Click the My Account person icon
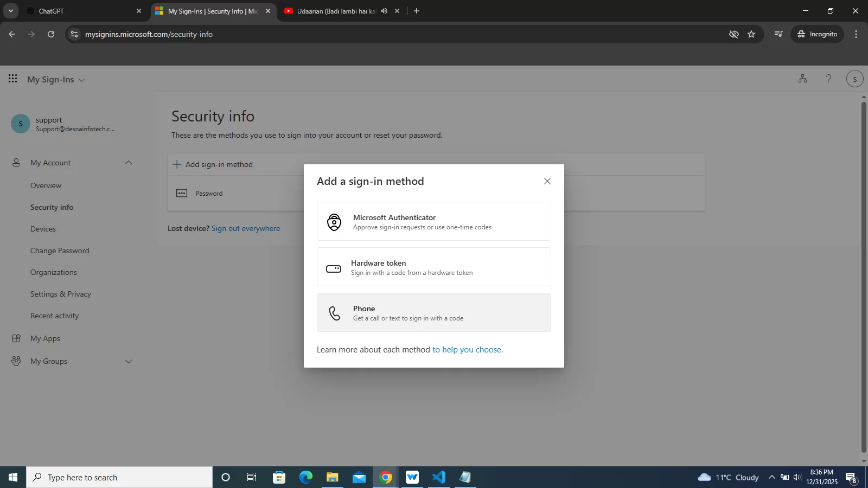 pyautogui.click(x=16, y=163)
